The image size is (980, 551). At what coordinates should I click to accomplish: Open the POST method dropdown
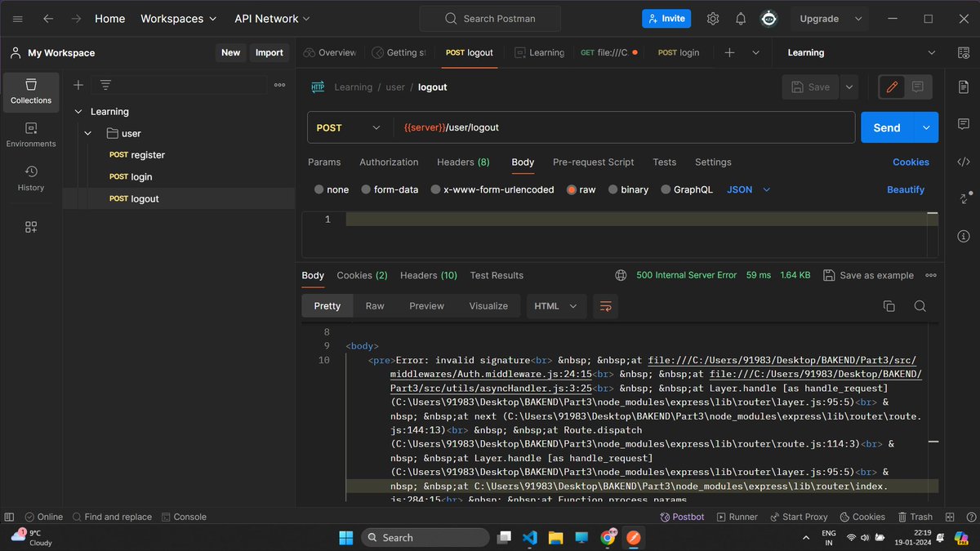click(x=348, y=127)
